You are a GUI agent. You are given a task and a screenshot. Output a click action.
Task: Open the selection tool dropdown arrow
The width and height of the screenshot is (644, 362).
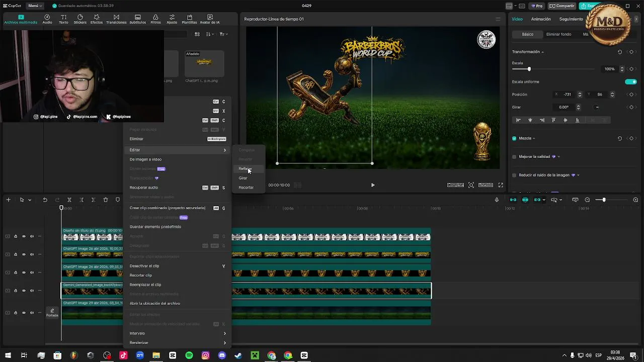(x=30, y=200)
